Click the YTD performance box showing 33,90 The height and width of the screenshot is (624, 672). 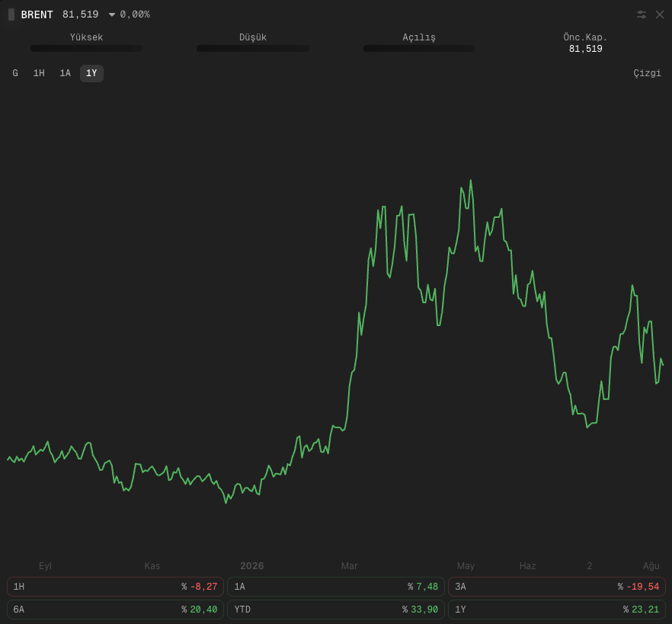coord(336,609)
